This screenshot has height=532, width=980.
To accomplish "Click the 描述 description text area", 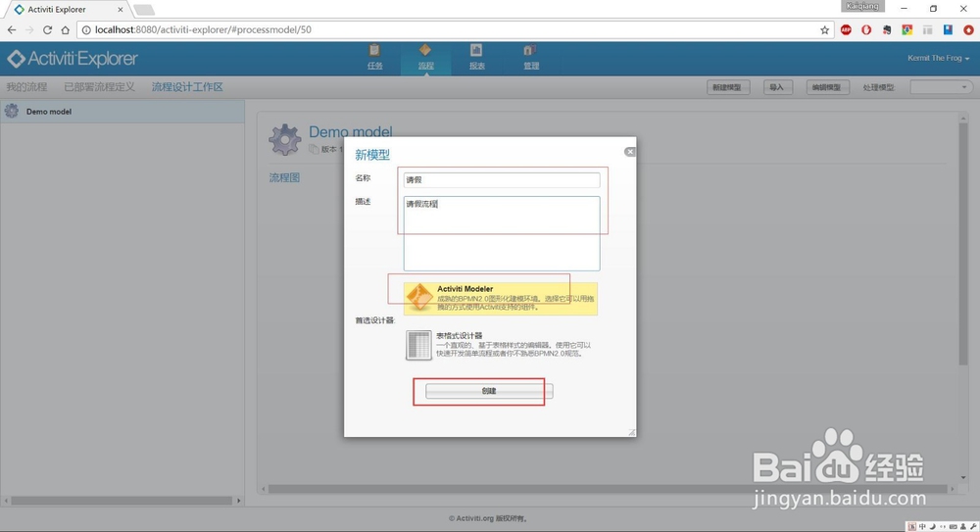I will click(501, 233).
